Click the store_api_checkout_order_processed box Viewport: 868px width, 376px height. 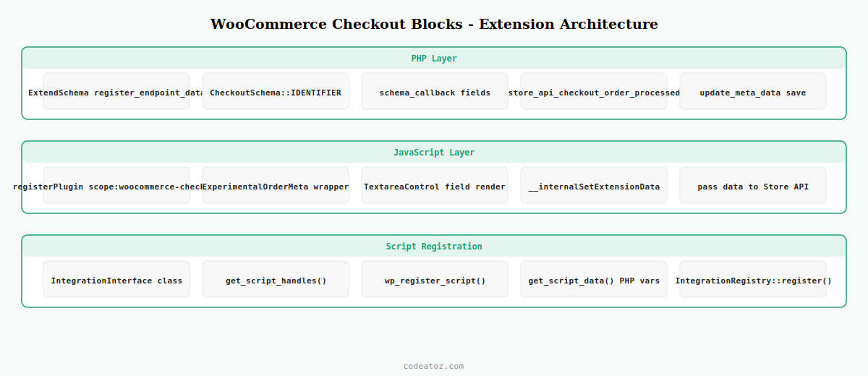coord(594,91)
